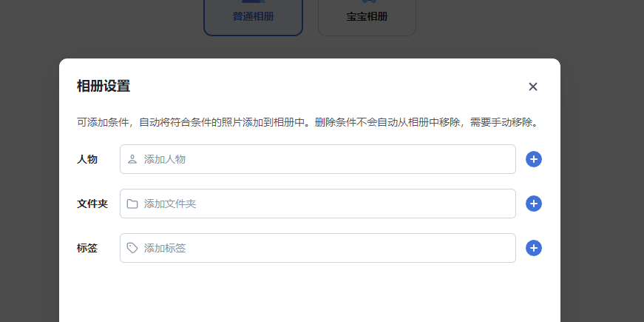Screen dimensions: 644x322
Task: Click the 文件夹 row label
Action: [x=92, y=204]
